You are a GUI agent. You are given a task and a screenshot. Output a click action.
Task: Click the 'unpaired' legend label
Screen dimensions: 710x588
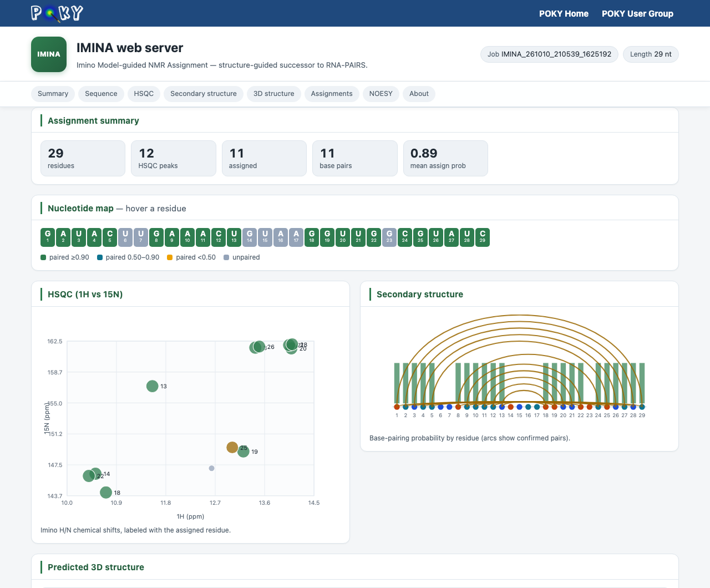coord(246,257)
